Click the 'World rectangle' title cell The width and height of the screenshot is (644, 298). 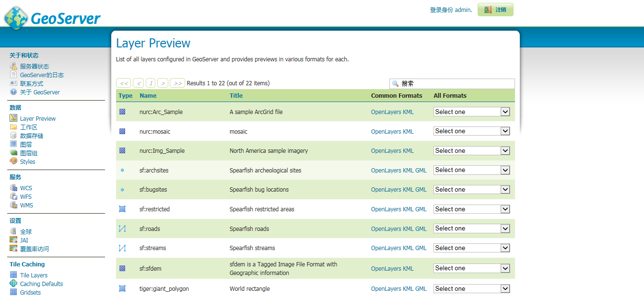250,289
